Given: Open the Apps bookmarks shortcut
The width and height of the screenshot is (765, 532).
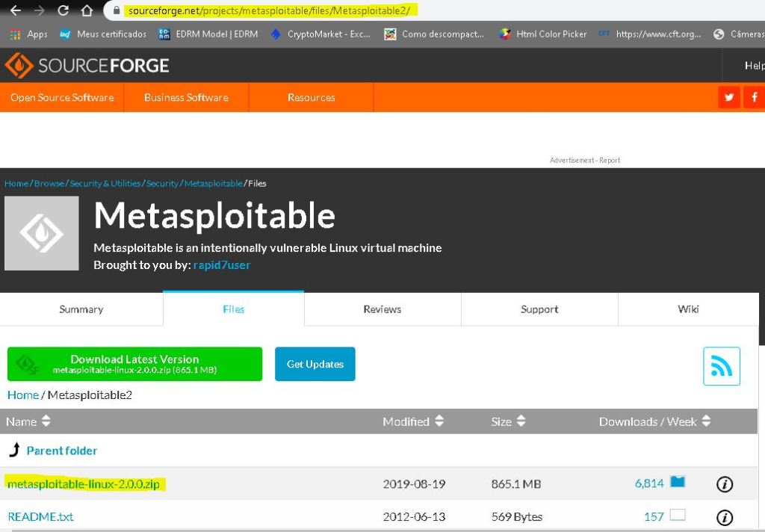Looking at the screenshot, I should 28,34.
